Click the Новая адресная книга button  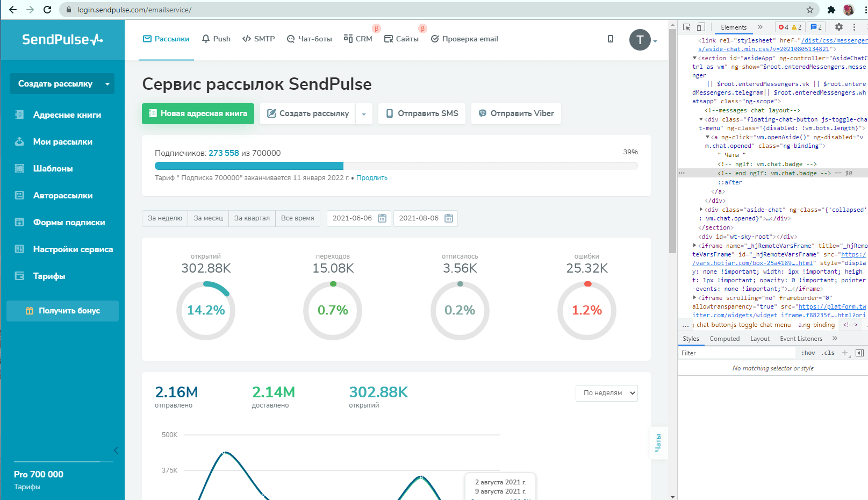pos(198,113)
